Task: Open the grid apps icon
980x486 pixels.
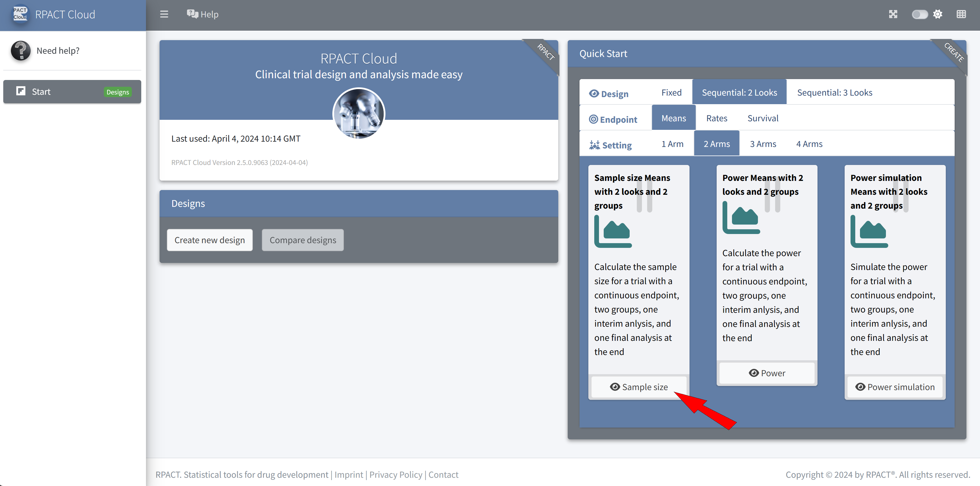Action: click(961, 14)
